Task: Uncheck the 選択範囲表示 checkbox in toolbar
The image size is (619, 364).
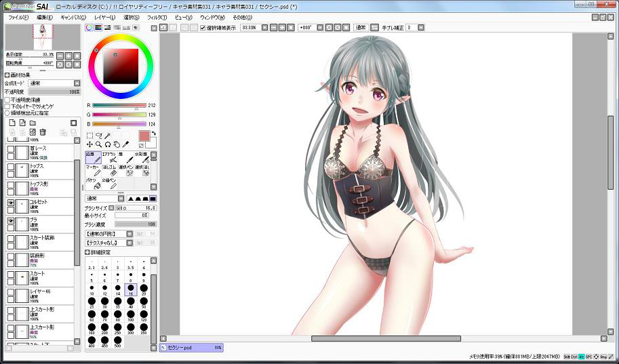Action: pos(203,28)
